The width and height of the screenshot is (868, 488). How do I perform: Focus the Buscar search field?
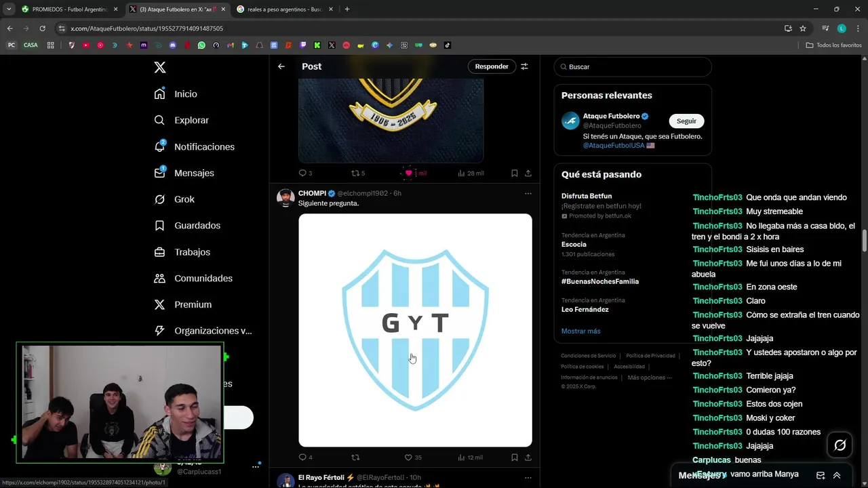click(633, 67)
